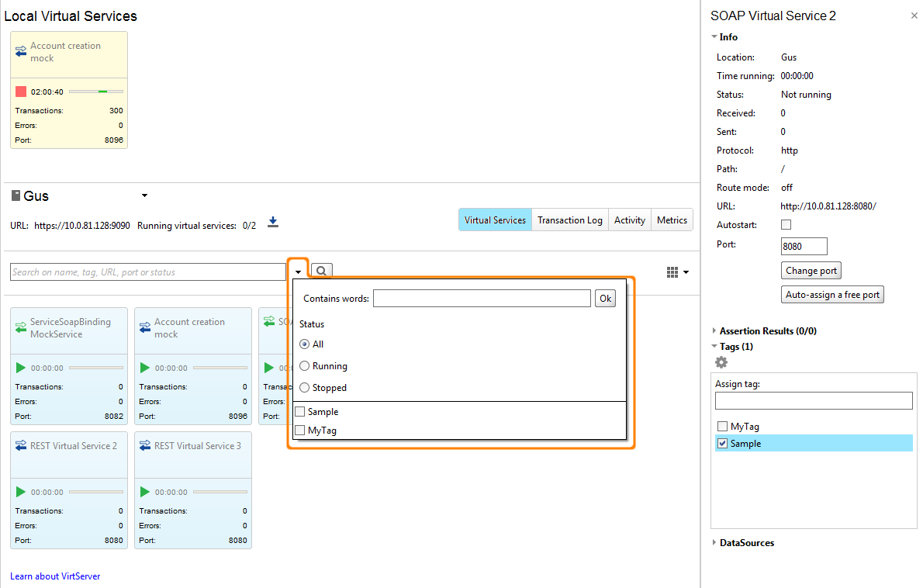
Task: Stop the running Account creation mock
Action: pos(19,91)
